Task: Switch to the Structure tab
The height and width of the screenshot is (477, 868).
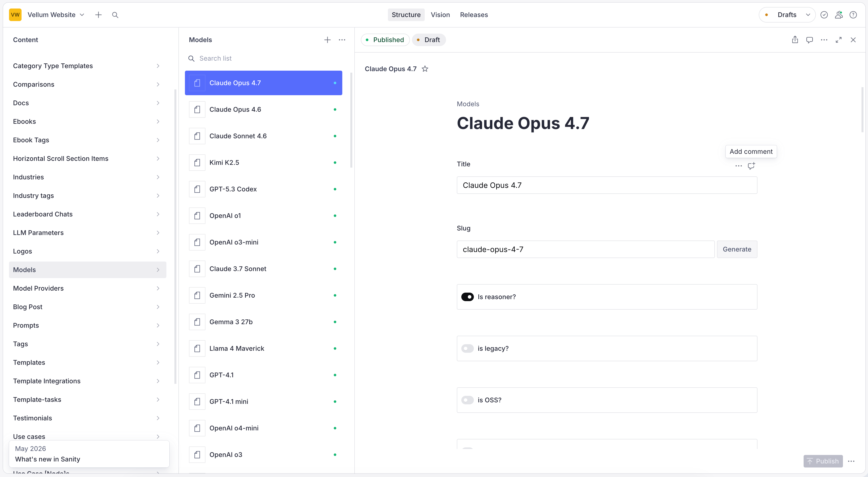Action: coord(406,15)
